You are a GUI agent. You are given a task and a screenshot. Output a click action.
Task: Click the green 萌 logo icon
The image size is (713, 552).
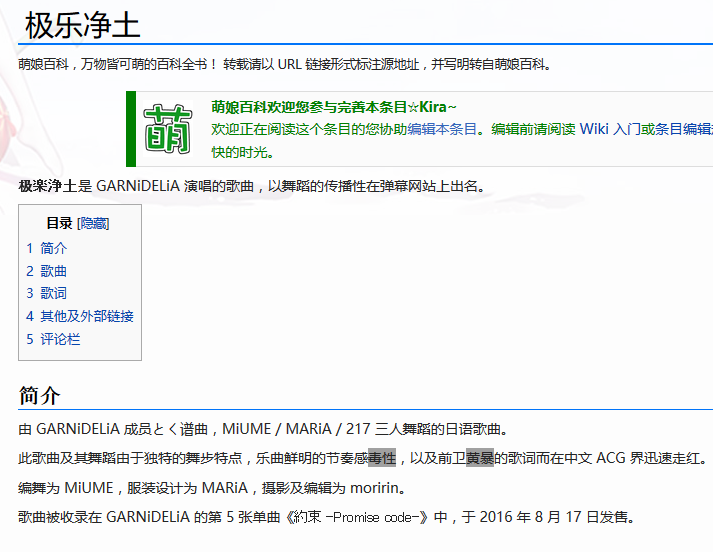point(167,129)
